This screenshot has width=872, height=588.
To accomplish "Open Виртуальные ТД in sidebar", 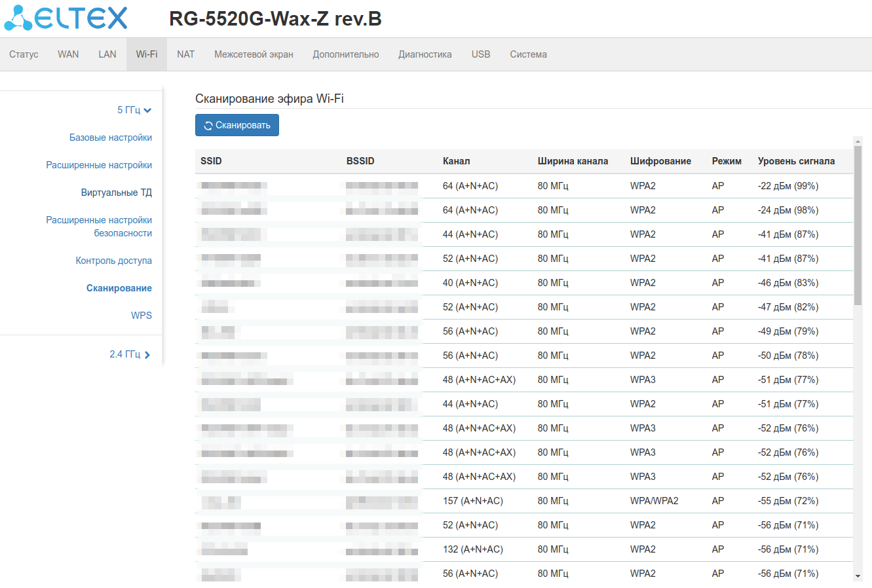I will pos(116,193).
